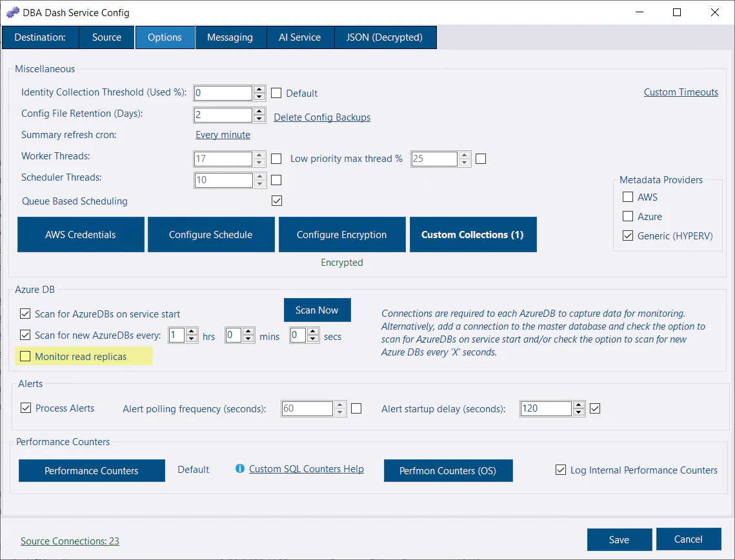Enable Monitor read replicas

click(25, 356)
